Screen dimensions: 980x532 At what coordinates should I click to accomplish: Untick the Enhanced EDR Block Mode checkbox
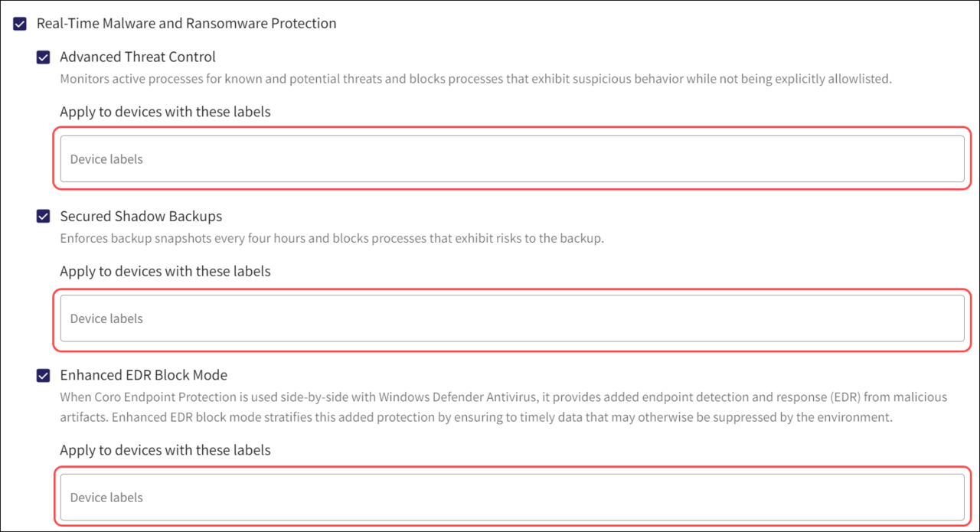click(44, 376)
